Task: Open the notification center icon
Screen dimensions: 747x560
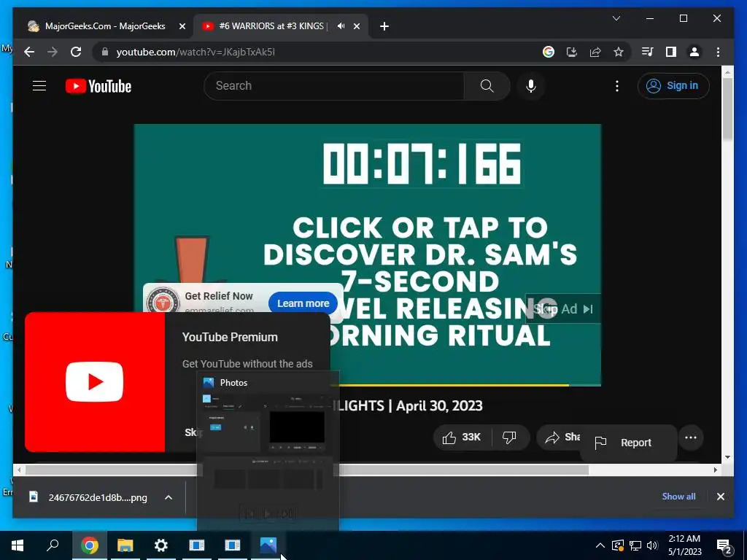Action: click(x=724, y=545)
